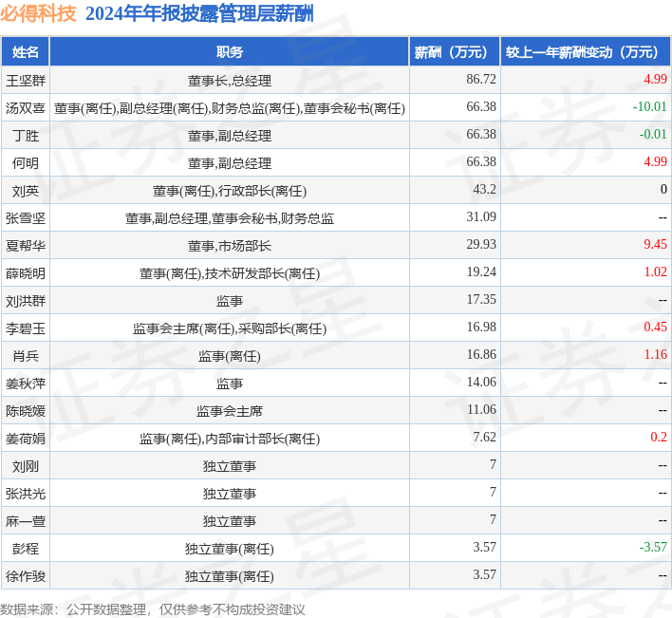Image resolution: width=672 pixels, height=618 pixels.
Task: Click the name 刘刚
Action: [26, 466]
